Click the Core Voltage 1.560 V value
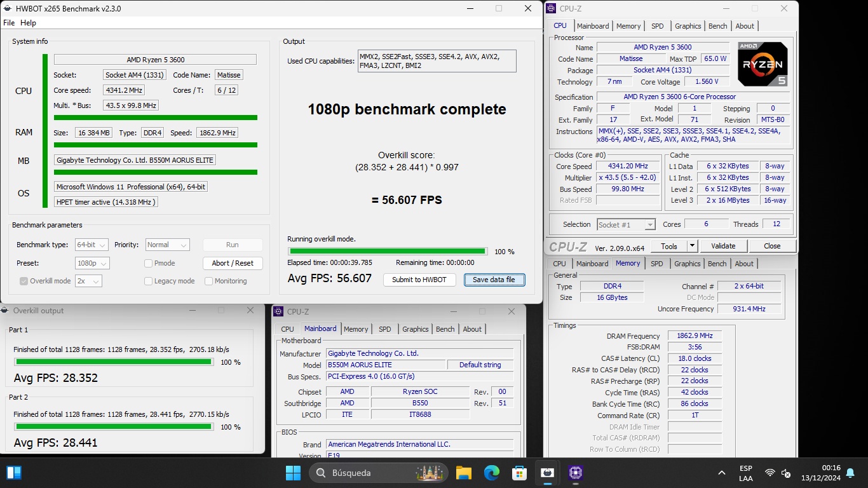The width and height of the screenshot is (868, 488). pyautogui.click(x=707, y=82)
